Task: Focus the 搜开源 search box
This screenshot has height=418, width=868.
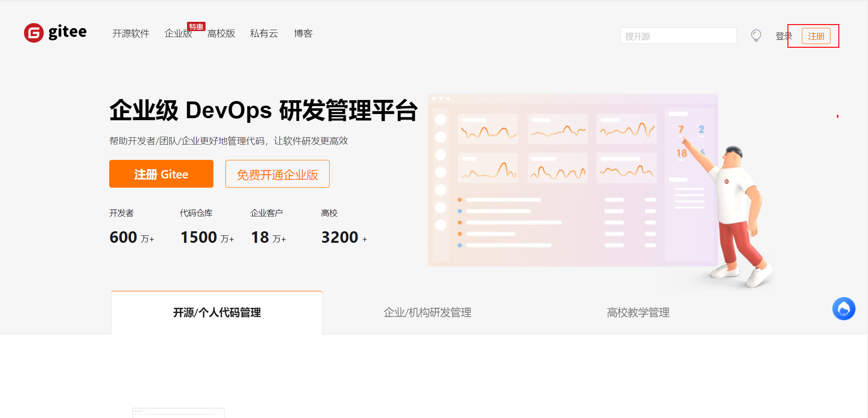Action: [678, 36]
